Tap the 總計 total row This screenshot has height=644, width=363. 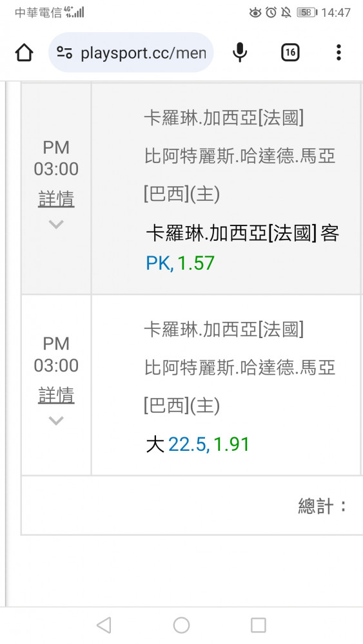pos(192,505)
